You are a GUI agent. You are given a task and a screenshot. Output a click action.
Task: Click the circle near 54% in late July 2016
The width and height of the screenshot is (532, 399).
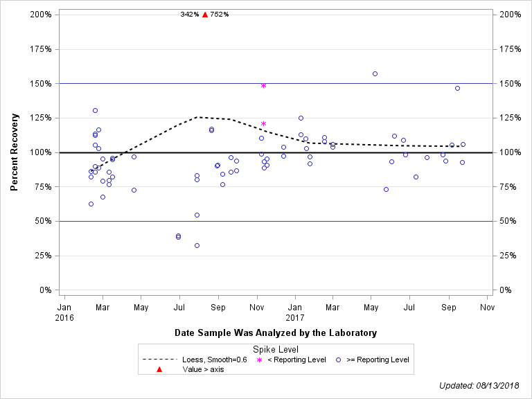tap(197, 215)
